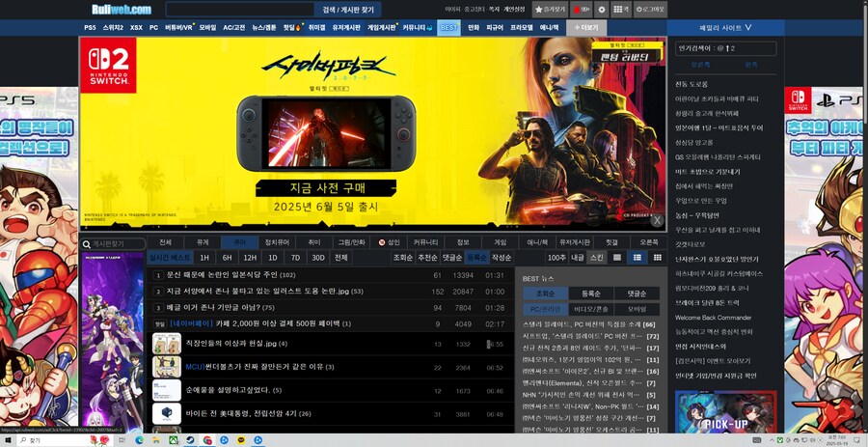Viewport: 868px width, 447px height.
Task: Sort posts by 작성순
Action: coord(501,258)
